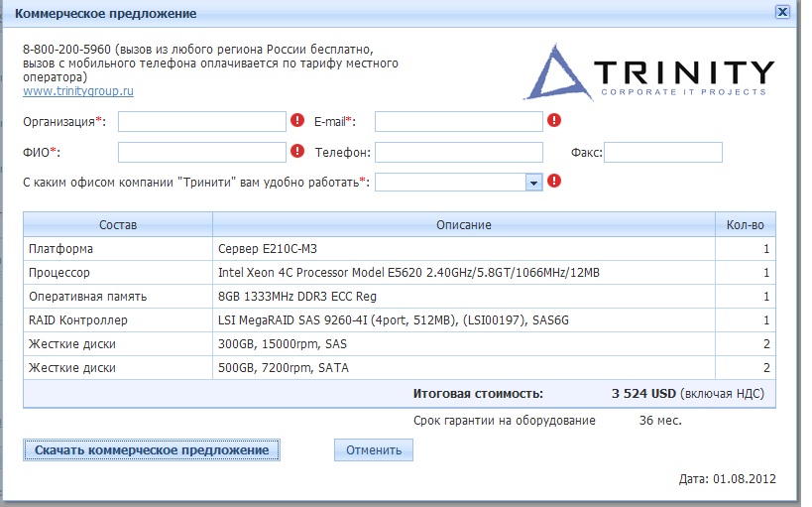
Task: Click the Кол-во column header
Action: [x=745, y=225]
